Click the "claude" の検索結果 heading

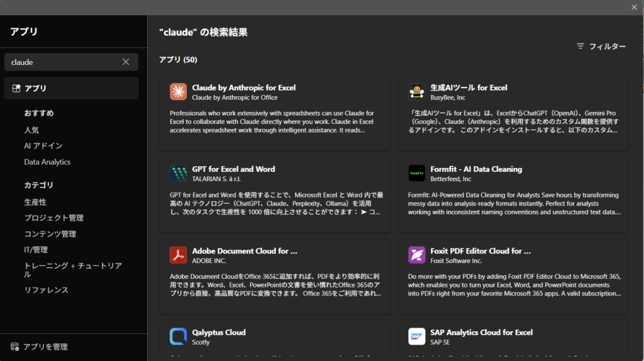tap(203, 32)
